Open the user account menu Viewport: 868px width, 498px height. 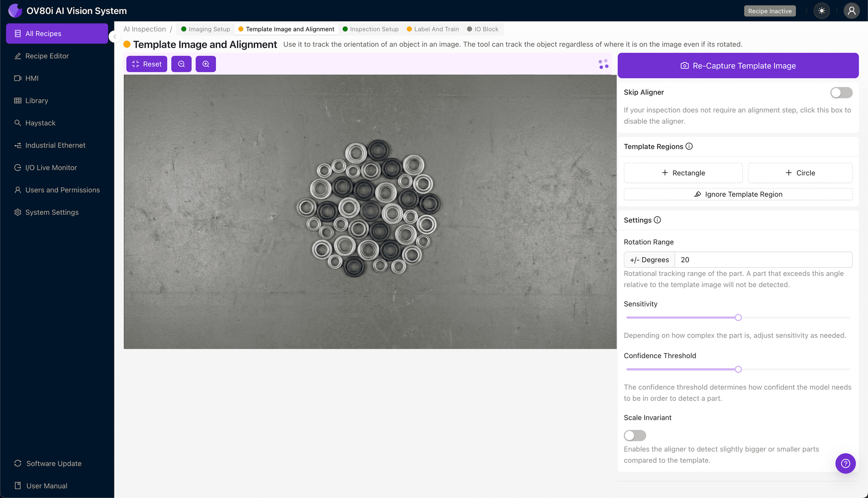coord(852,11)
